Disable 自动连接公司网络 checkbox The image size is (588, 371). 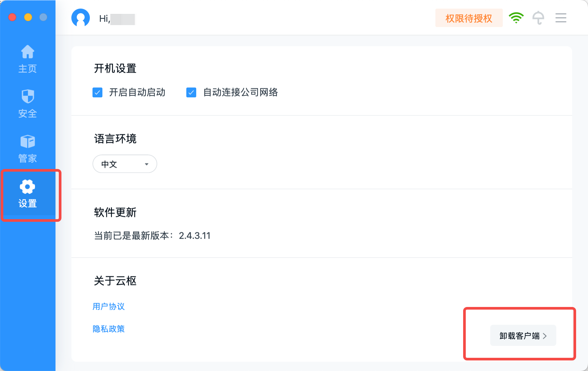pos(191,92)
